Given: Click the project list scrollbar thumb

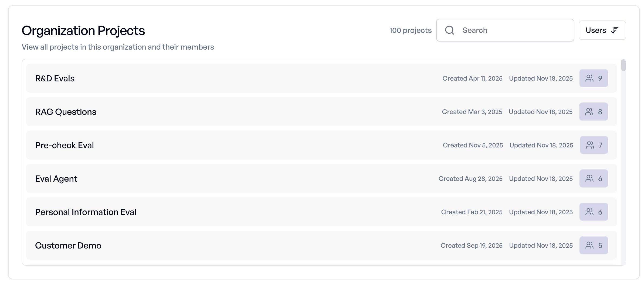Looking at the screenshot, I should tap(623, 65).
